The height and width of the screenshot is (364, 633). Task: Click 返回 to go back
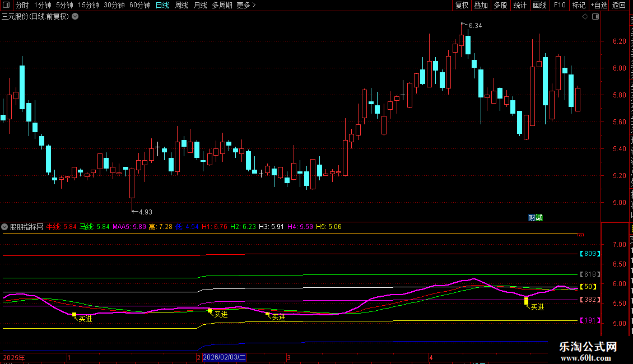tap(619, 5)
